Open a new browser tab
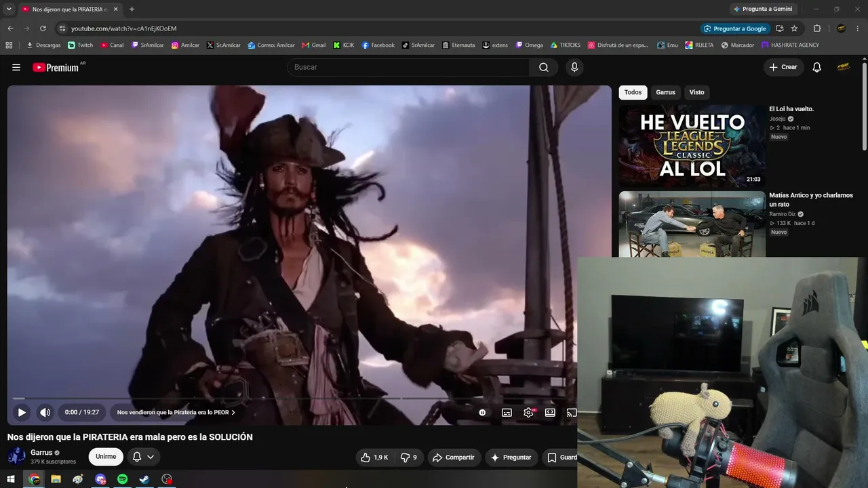 pos(132,9)
